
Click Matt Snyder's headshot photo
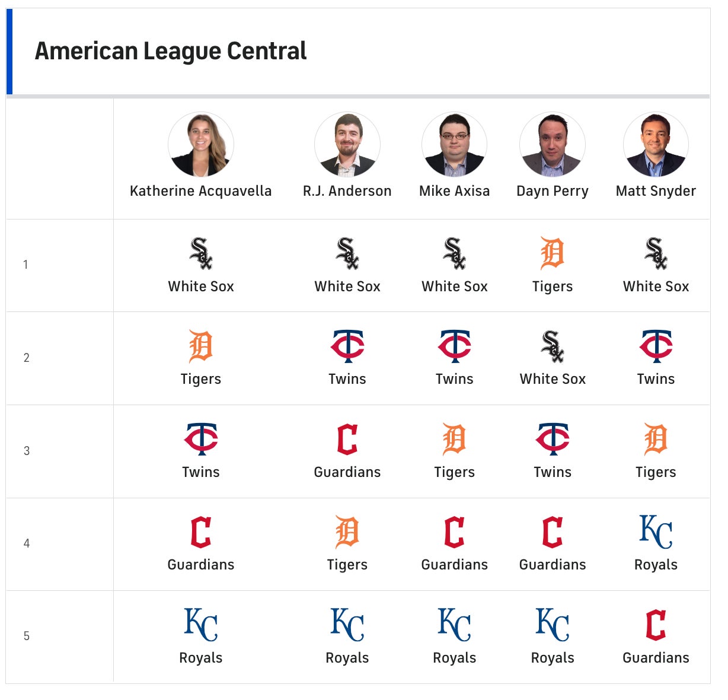tap(656, 145)
